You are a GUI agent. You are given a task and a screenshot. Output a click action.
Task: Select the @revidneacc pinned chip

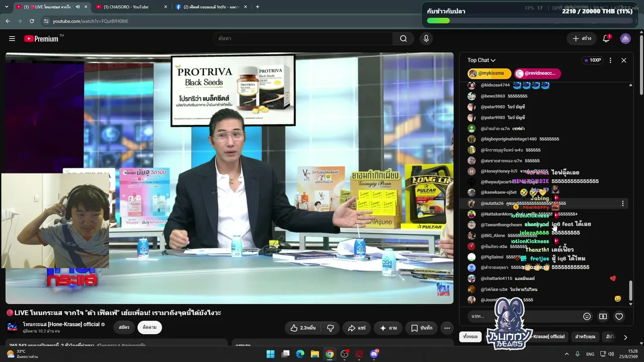537,73
